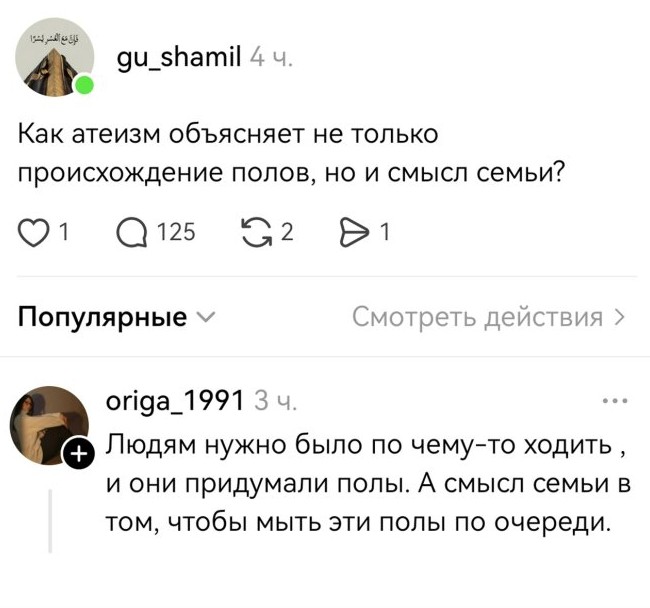Click the 3 ч. reply timestamp

pyautogui.click(x=273, y=403)
